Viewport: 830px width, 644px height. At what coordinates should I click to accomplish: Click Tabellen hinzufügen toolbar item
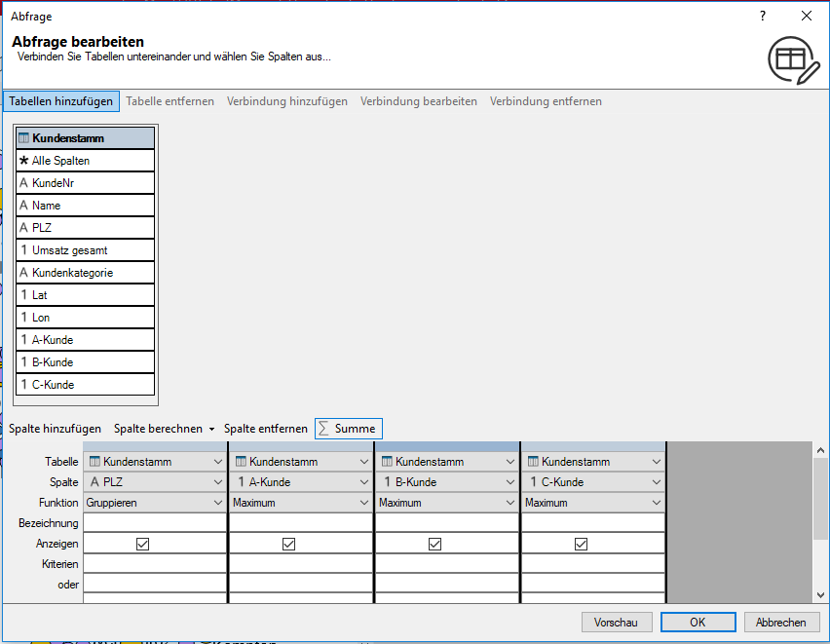pos(60,101)
